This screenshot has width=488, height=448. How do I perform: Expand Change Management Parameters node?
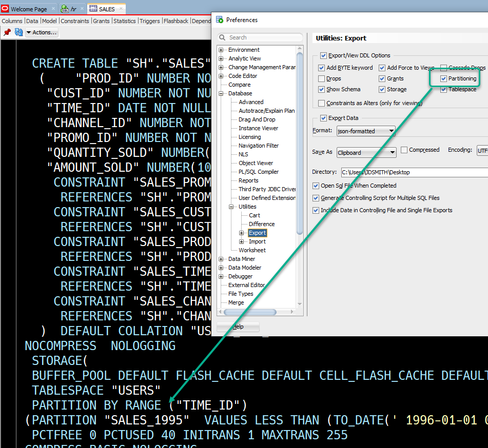pos(221,67)
